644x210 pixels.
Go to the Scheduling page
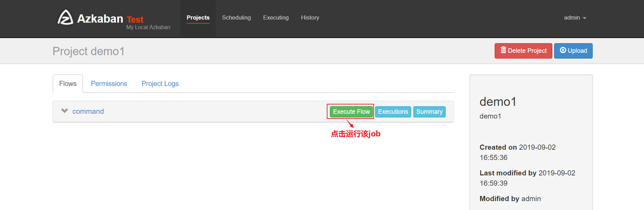[x=236, y=17]
